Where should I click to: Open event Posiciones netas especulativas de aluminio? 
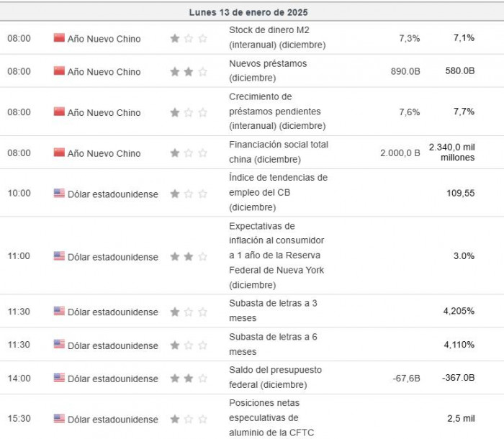[271, 417]
